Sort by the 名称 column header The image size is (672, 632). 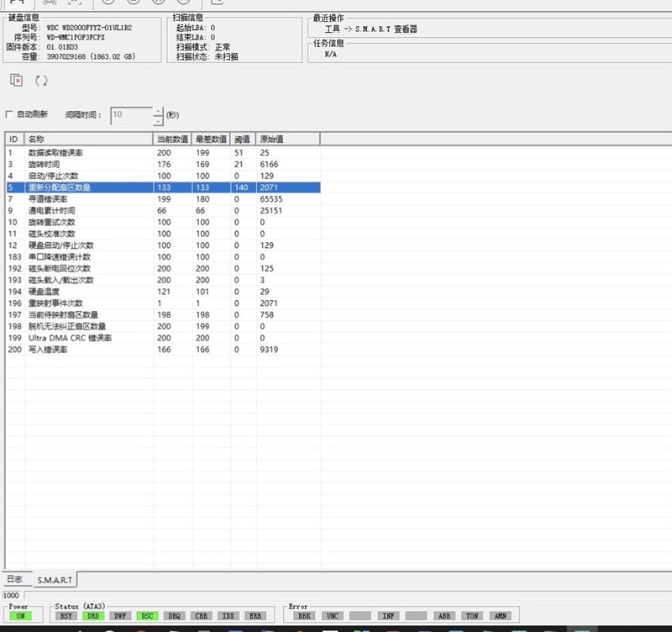coord(89,139)
